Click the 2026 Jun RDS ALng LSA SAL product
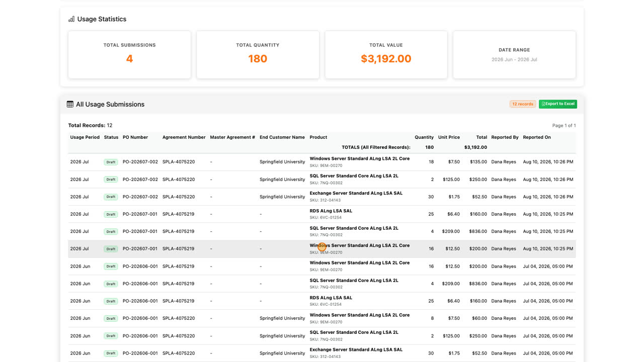This screenshot has height=362, width=644. point(331,298)
